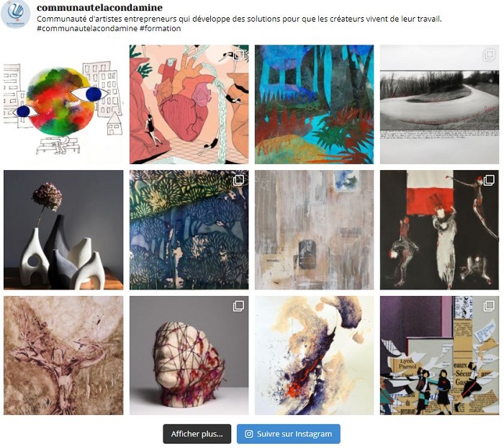Click the multi-image icon on the winding road photo

pyautogui.click(x=489, y=55)
